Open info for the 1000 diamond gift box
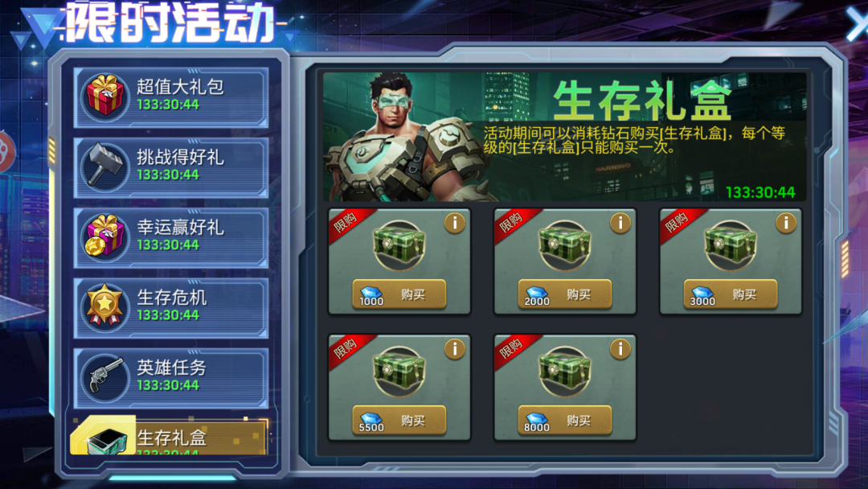Image resolution: width=868 pixels, height=489 pixels. (x=454, y=223)
